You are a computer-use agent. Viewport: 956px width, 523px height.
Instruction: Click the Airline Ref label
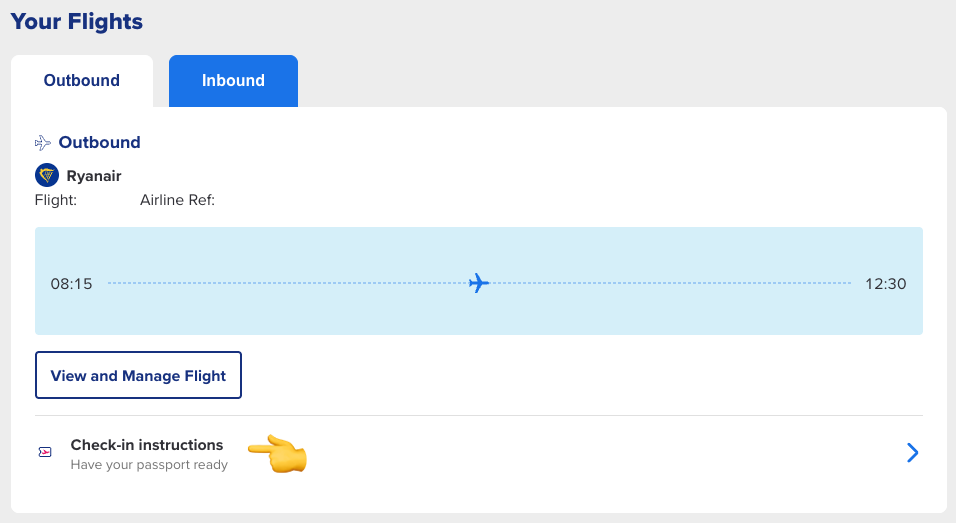(x=177, y=200)
